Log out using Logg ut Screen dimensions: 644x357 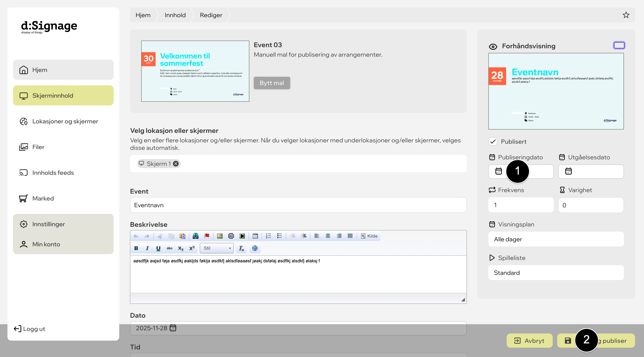pos(29,329)
